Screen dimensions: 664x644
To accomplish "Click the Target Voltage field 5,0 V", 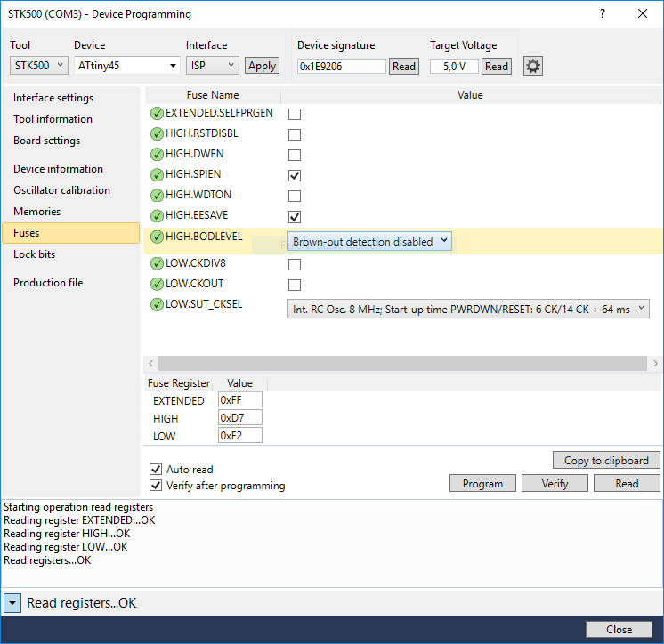I will [454, 67].
